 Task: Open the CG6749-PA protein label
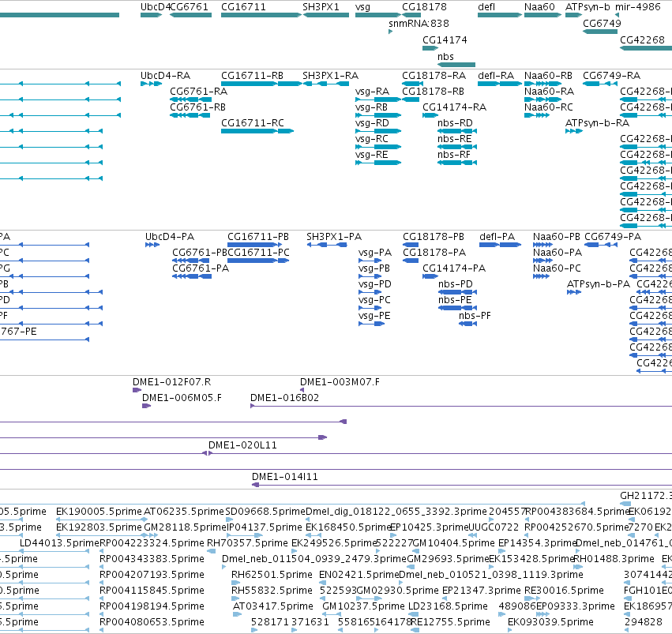[613, 236]
